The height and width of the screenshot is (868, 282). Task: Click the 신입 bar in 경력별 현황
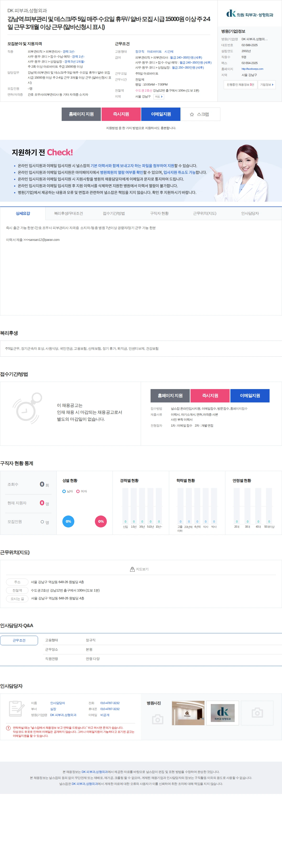point(125,506)
